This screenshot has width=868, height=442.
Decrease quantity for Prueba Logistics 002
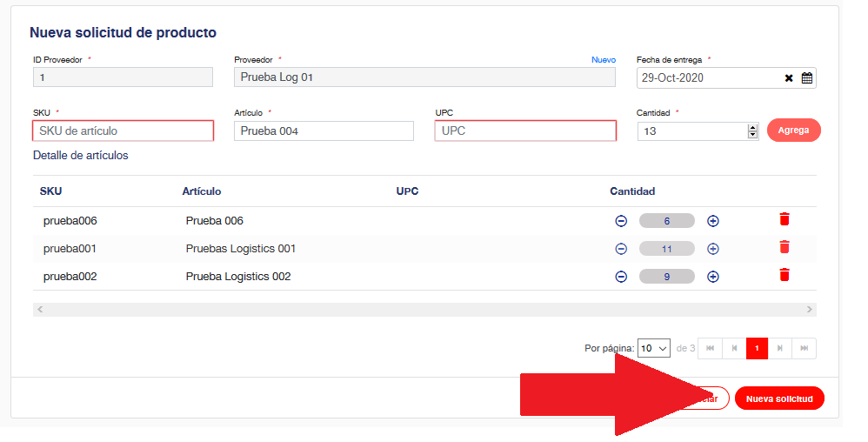(621, 277)
